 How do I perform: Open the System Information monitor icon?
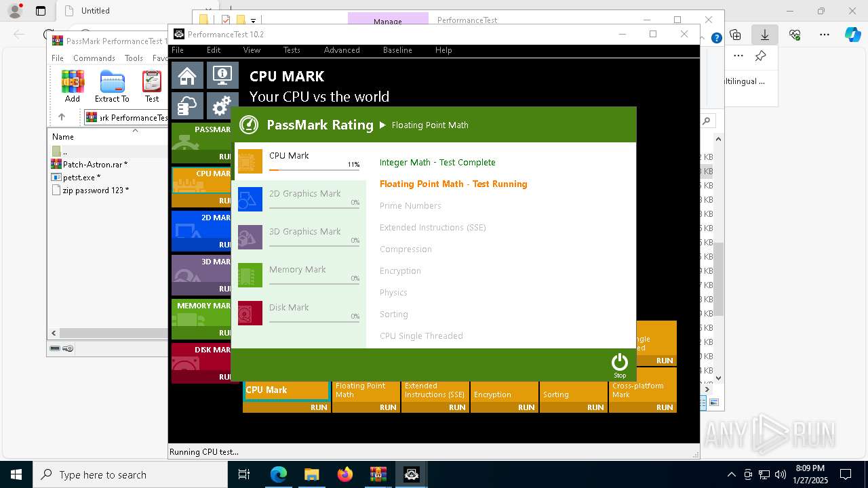(x=222, y=76)
